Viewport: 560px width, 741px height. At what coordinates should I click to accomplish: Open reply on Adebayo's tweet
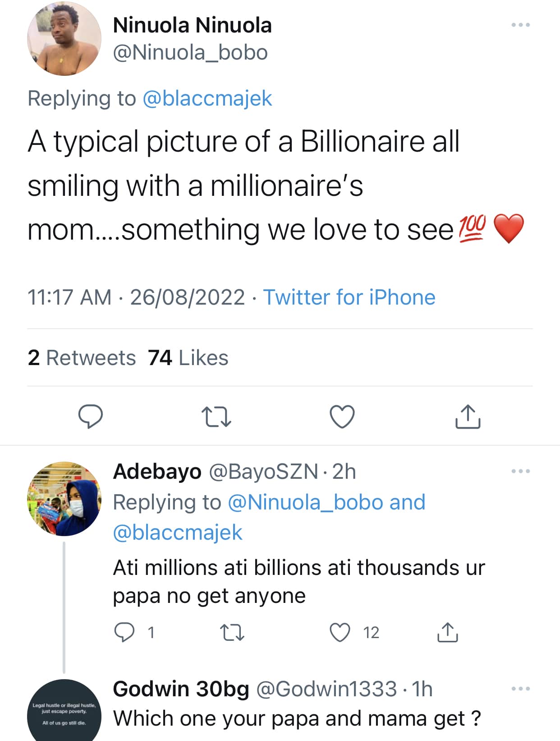124,632
